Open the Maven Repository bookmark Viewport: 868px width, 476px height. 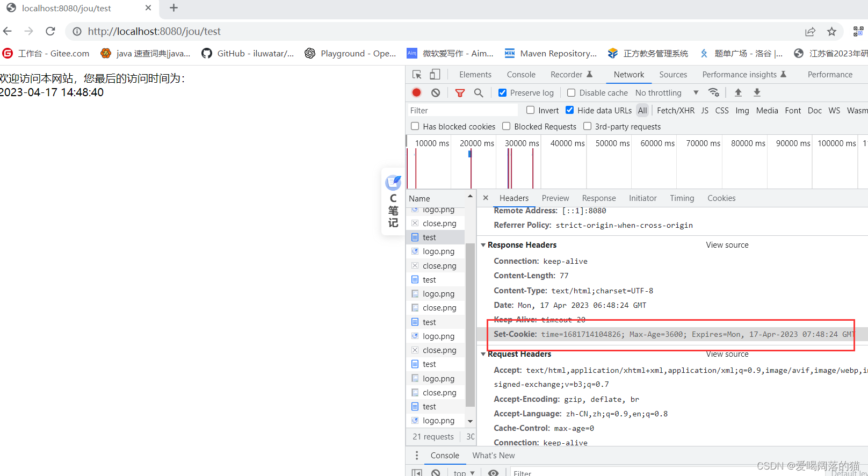[x=551, y=53]
